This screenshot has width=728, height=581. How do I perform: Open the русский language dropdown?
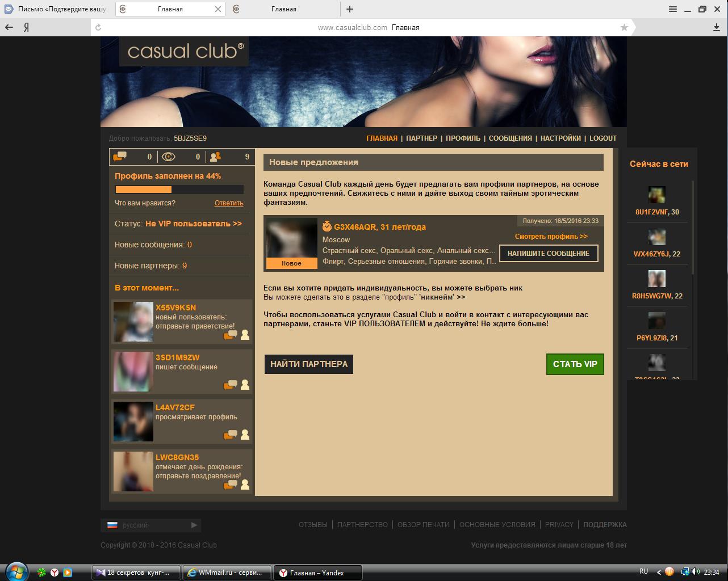[x=151, y=525]
